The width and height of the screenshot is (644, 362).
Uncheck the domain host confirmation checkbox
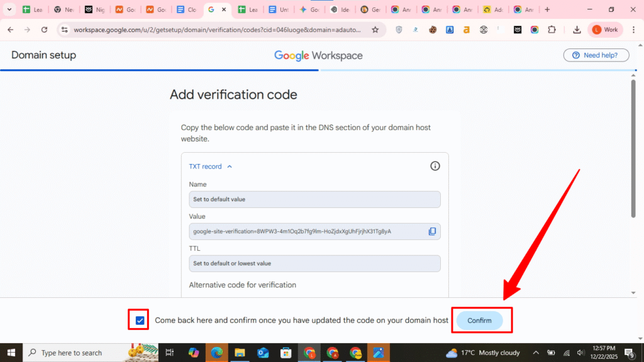(140, 321)
